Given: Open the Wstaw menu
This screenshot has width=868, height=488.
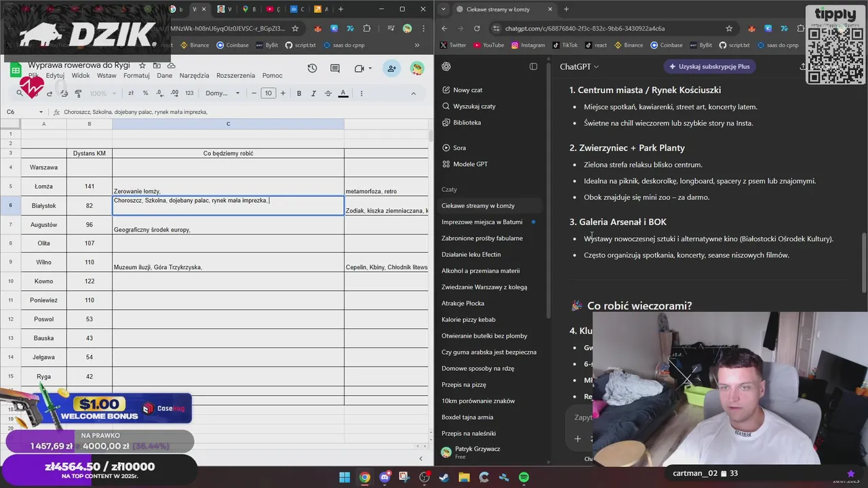Looking at the screenshot, I should click(x=106, y=76).
